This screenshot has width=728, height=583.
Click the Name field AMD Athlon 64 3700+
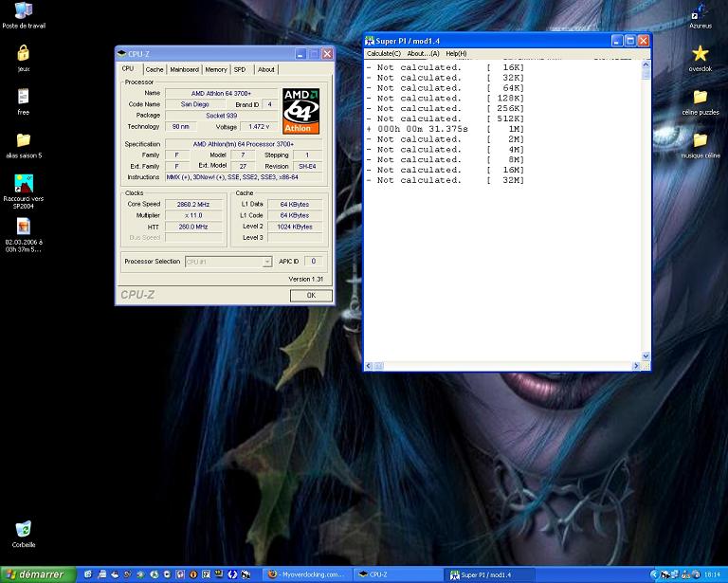tap(221, 93)
